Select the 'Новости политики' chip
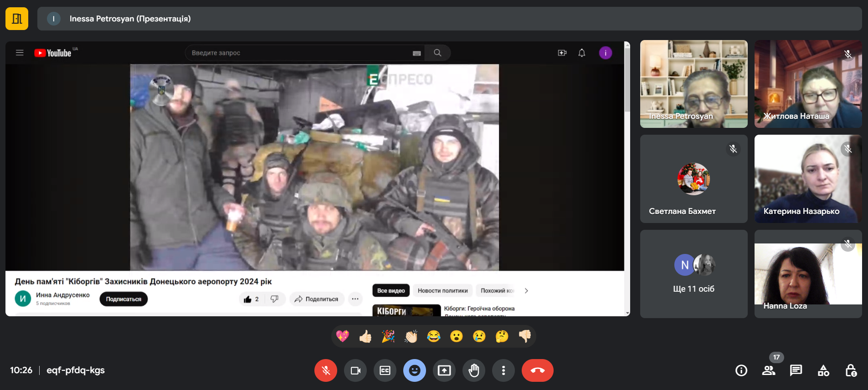 point(442,291)
